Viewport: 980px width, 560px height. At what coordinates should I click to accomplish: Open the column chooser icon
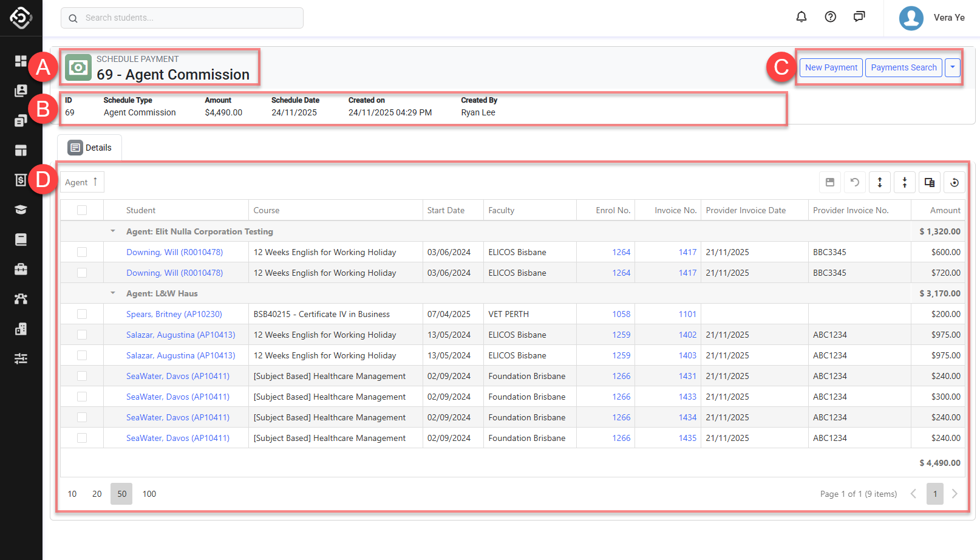(929, 182)
